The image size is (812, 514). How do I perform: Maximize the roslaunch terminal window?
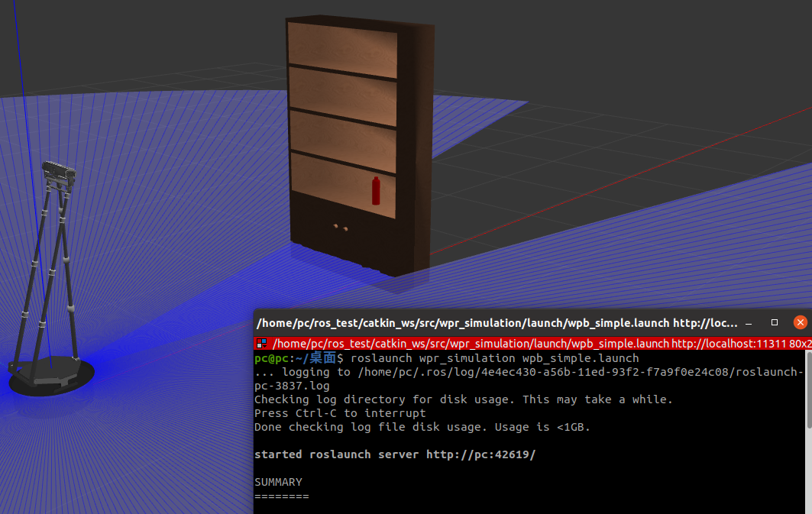point(775,322)
